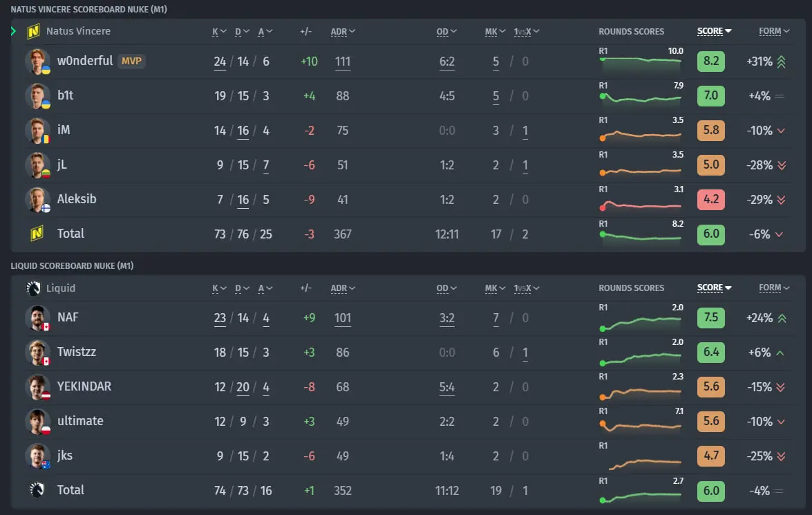Click Aleksib's double down-arrow form icon
Viewport: 812px width, 515px height.
[x=782, y=200]
